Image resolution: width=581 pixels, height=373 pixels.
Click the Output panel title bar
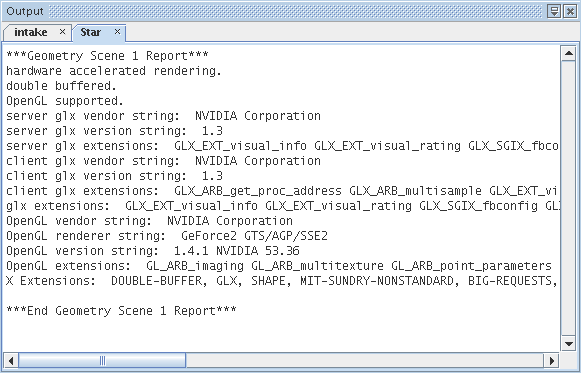pyautogui.click(x=274, y=11)
